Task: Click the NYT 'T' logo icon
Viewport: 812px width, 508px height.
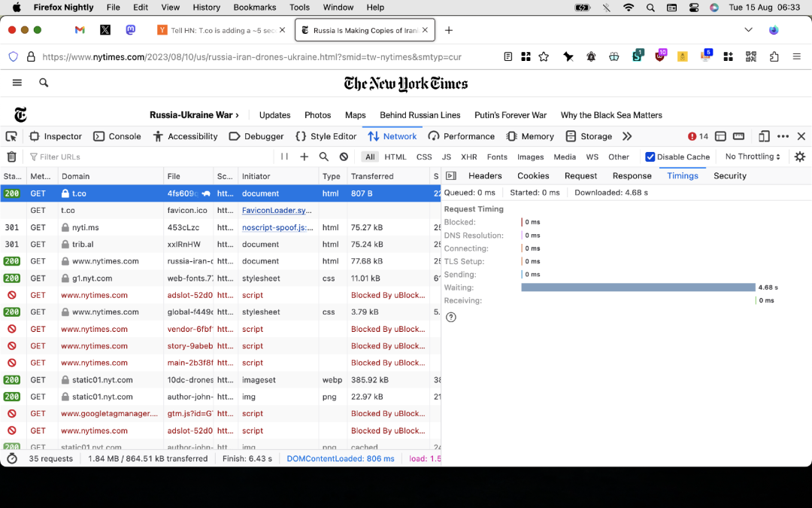Action: click(21, 114)
